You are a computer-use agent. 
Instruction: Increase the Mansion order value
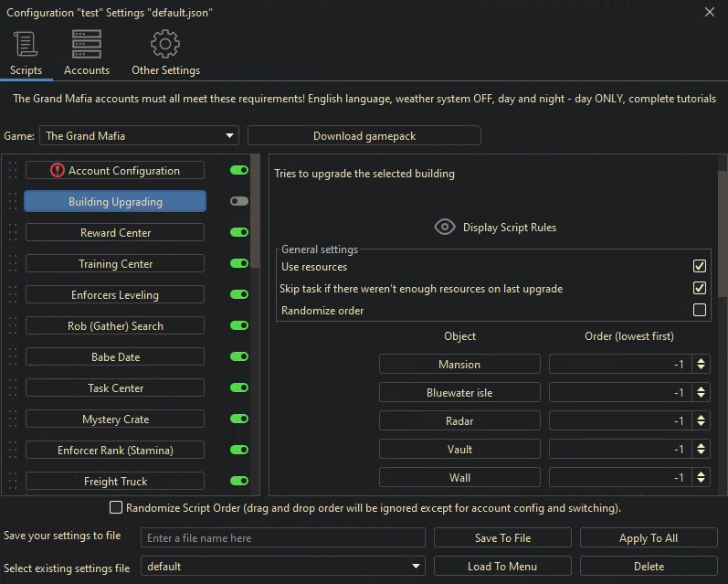[x=701, y=360]
